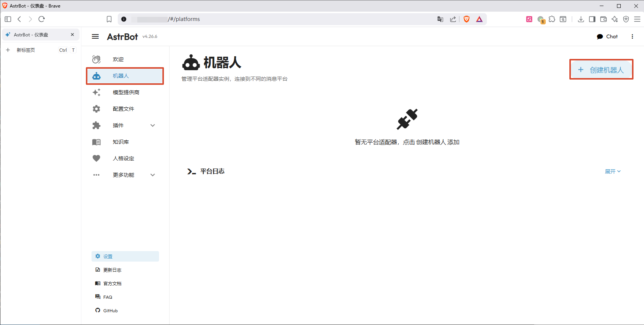This screenshot has width=644, height=325.
Task: Open Brave Leo AI sparkle icon
Action: [x=615, y=19]
